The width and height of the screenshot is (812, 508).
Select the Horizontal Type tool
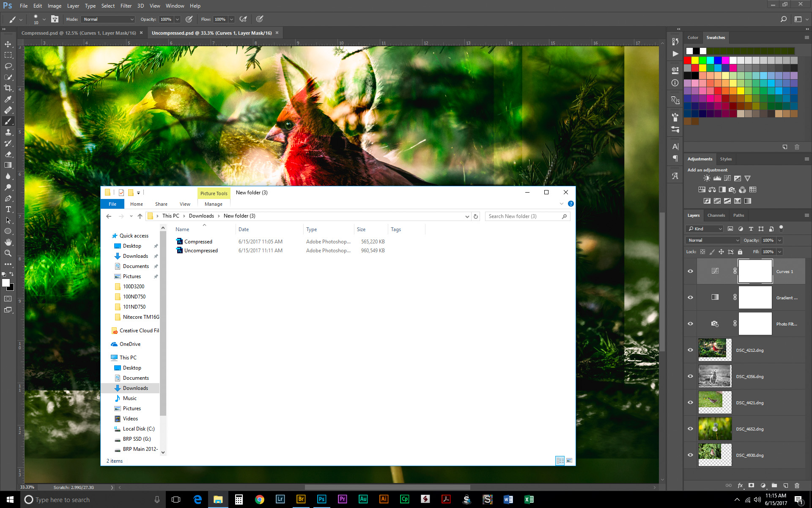click(8, 210)
